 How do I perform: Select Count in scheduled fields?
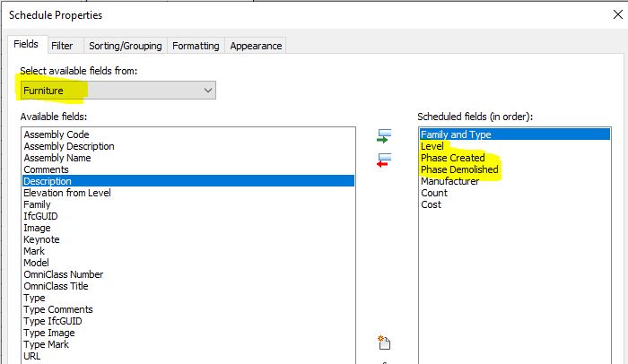(515, 193)
